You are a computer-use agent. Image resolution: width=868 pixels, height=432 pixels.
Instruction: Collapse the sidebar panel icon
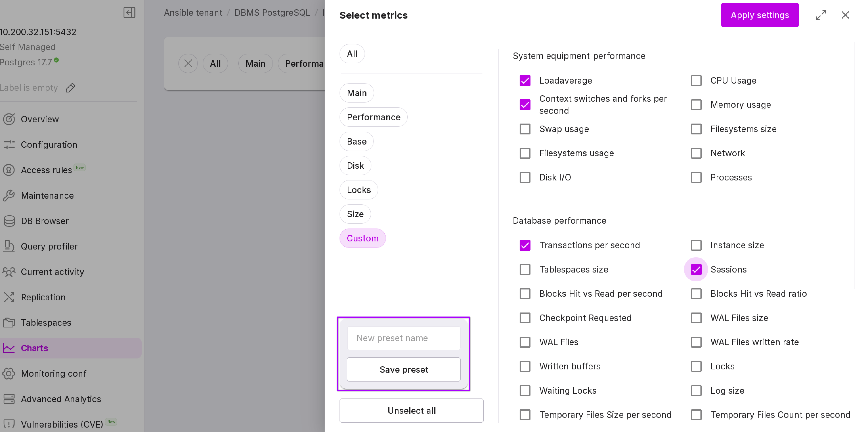click(129, 13)
